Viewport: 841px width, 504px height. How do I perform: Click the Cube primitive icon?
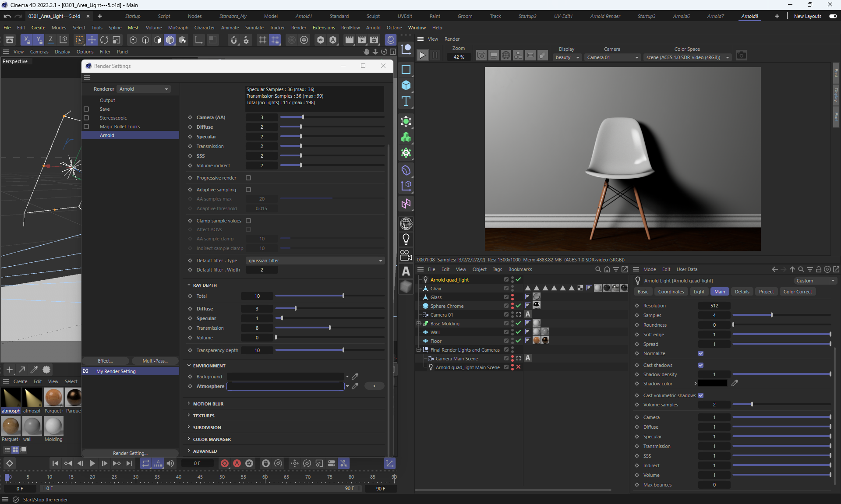[x=406, y=85]
